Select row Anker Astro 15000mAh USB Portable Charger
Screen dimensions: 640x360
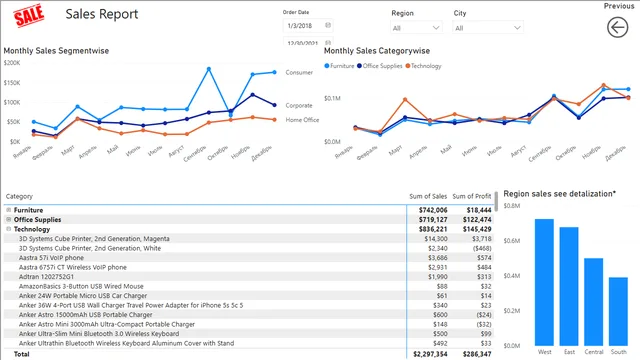248,315
